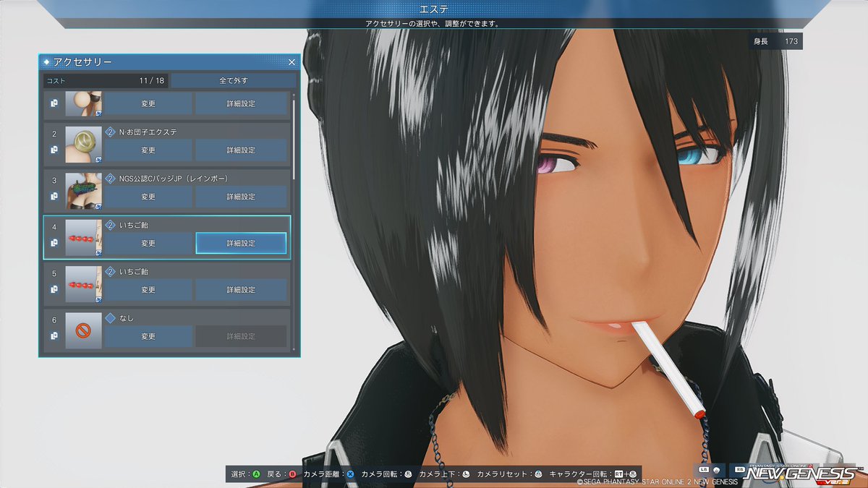Click the prohibited-sign thumbnail in slot 6
Image resolution: width=868 pixels, height=488 pixels.
point(83,330)
